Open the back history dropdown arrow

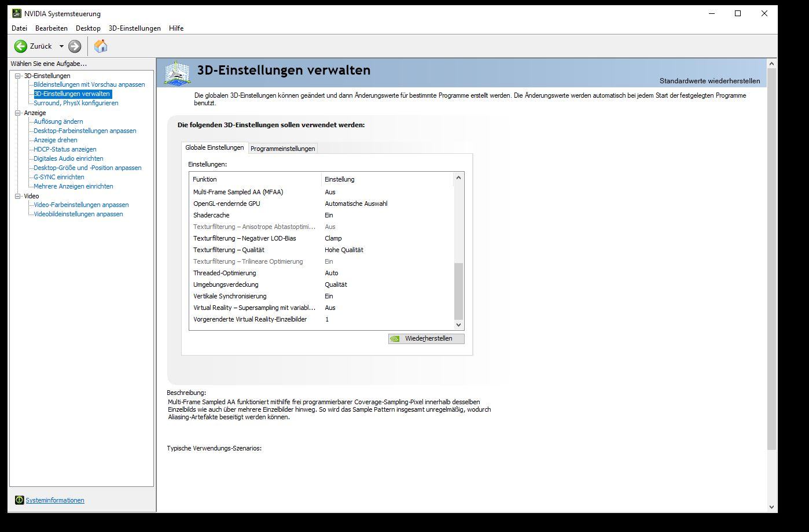click(61, 46)
